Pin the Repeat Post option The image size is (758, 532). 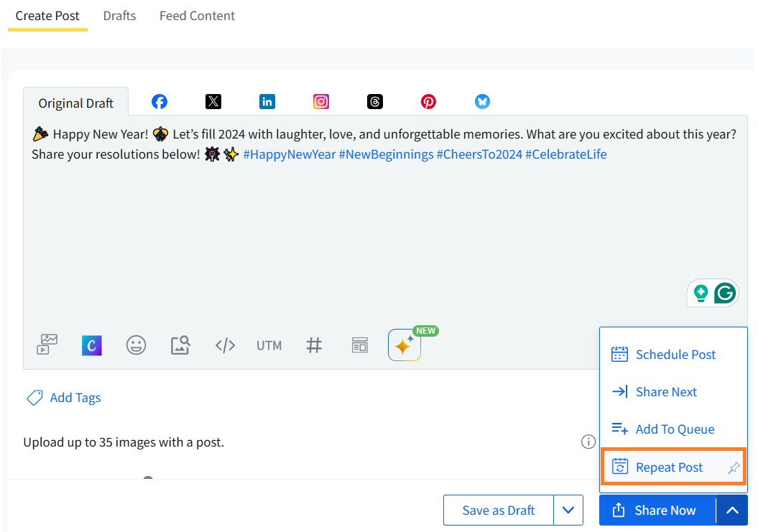pyautogui.click(x=733, y=468)
